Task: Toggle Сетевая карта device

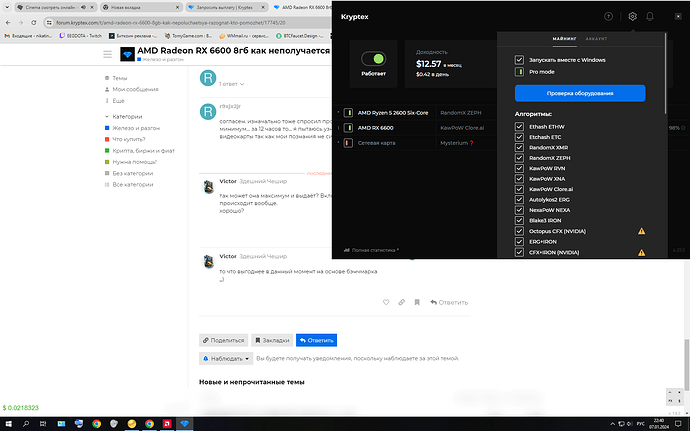Action: pyautogui.click(x=348, y=143)
